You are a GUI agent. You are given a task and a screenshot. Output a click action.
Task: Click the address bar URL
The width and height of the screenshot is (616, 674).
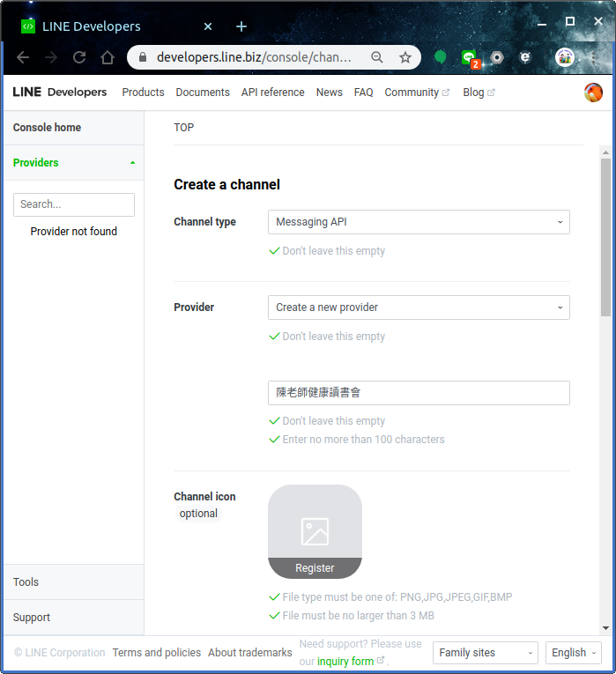(x=254, y=57)
